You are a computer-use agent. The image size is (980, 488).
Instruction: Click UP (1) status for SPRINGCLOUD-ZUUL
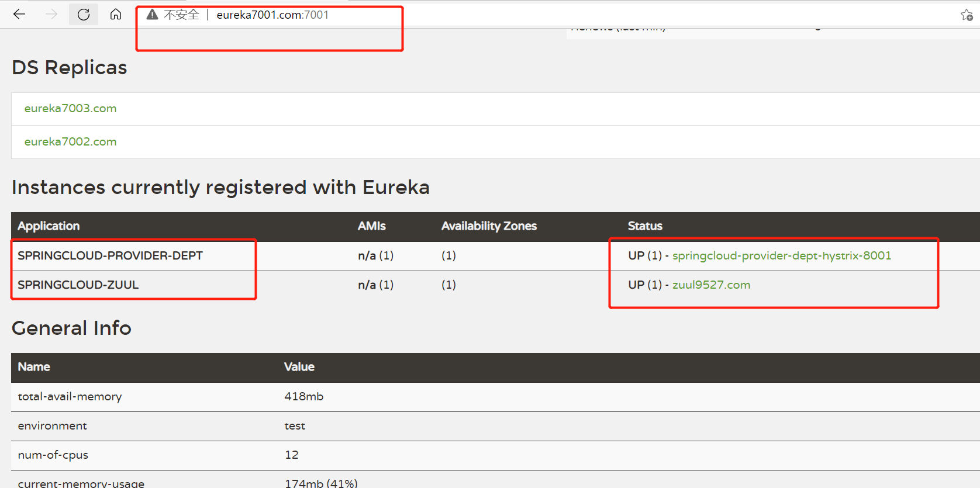point(645,285)
